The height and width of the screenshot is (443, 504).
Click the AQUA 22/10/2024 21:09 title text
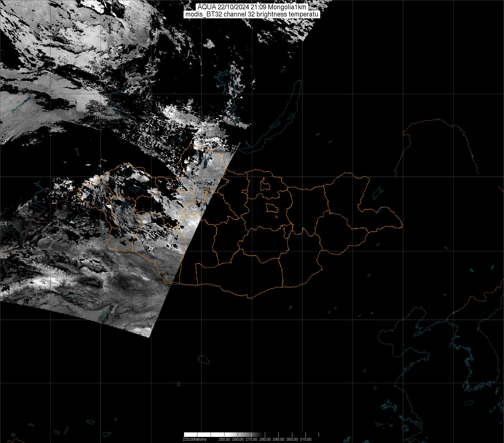pos(252,7)
